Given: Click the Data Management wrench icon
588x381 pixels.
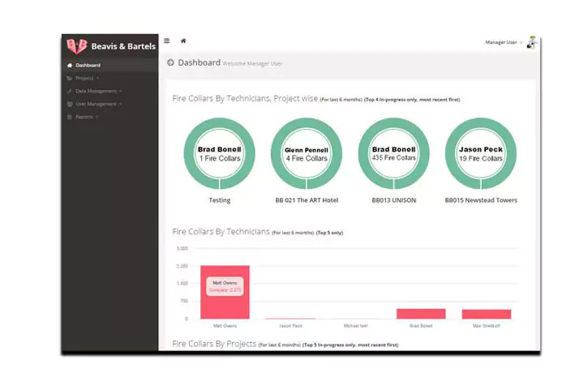Looking at the screenshot, I should 69,91.
